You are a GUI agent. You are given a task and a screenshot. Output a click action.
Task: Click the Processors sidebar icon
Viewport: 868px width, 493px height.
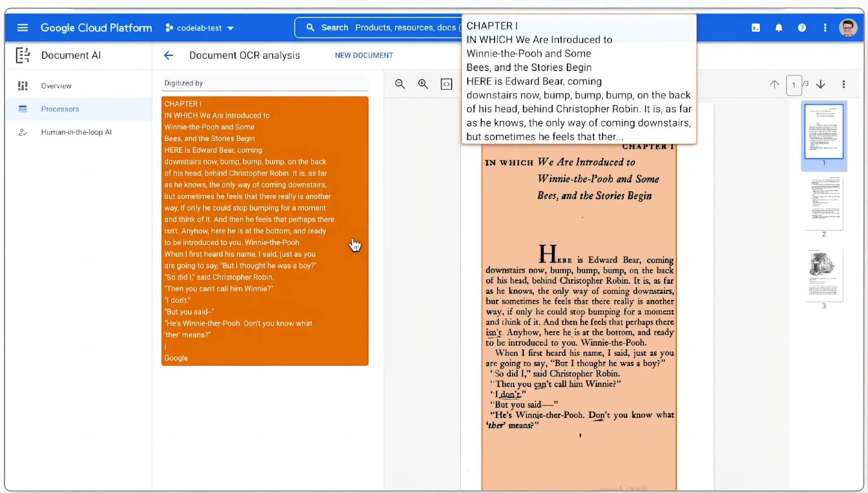pyautogui.click(x=22, y=109)
